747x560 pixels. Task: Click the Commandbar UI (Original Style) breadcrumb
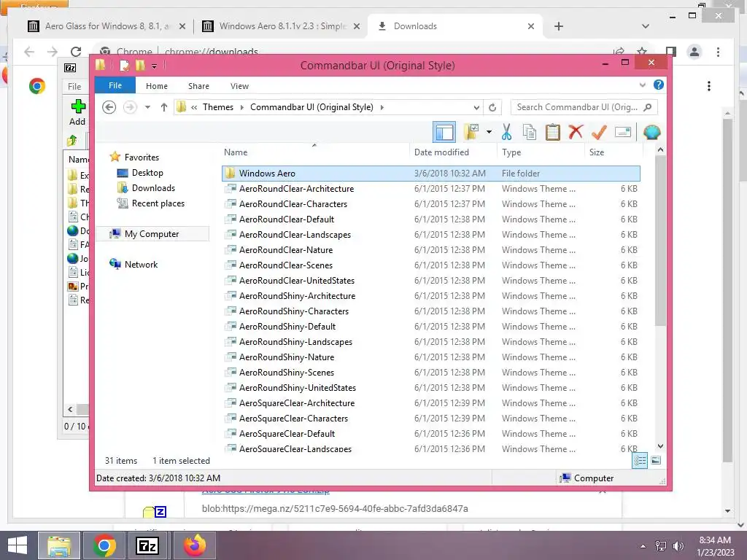tap(311, 107)
